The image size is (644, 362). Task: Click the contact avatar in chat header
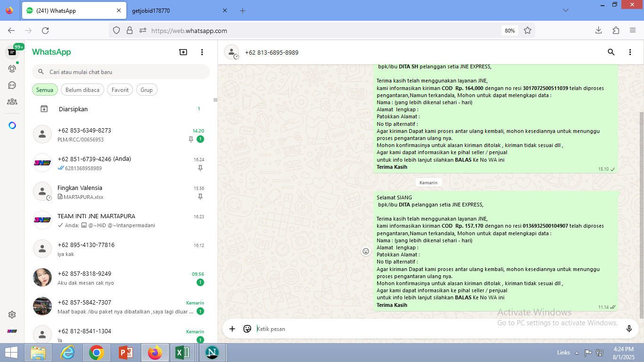pos(231,52)
